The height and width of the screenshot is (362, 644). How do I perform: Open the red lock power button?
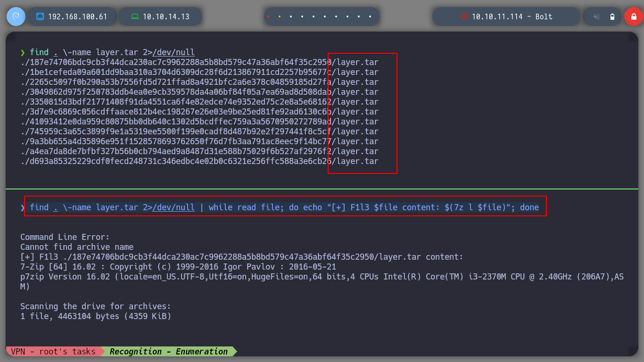pyautogui.click(x=633, y=16)
